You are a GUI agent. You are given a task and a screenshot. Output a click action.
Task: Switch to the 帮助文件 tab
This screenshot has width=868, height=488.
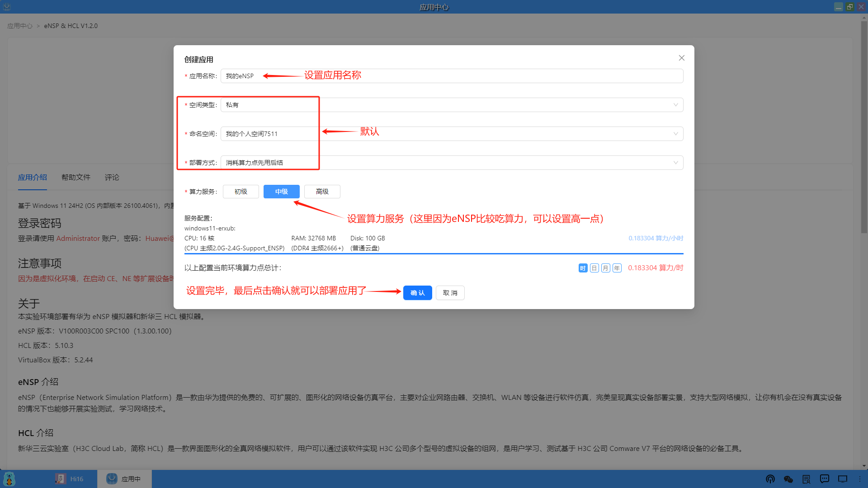(75, 177)
